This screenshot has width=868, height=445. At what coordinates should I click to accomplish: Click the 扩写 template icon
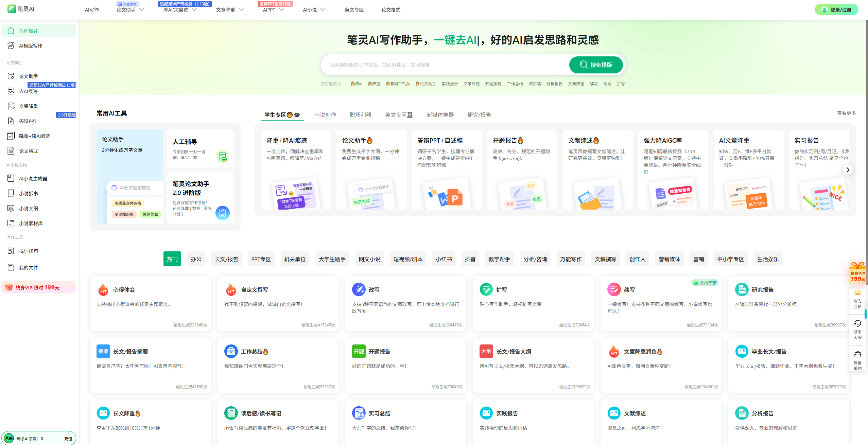point(486,289)
